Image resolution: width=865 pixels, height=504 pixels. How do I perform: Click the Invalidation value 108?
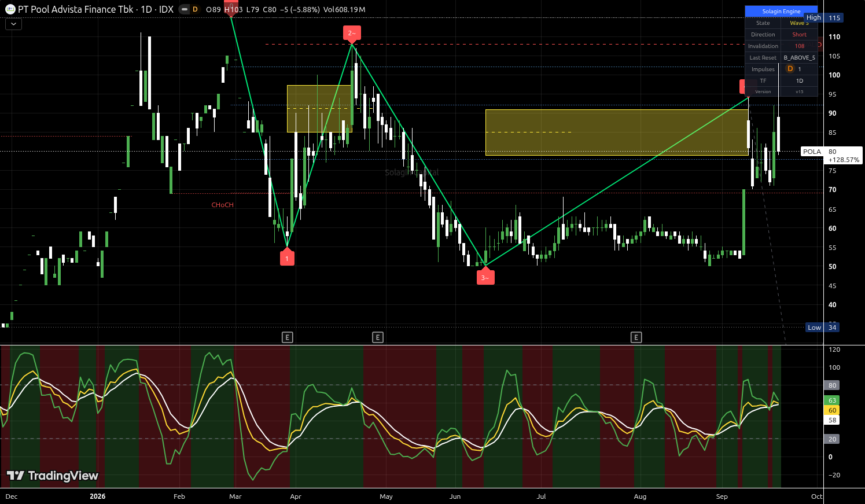coord(799,46)
